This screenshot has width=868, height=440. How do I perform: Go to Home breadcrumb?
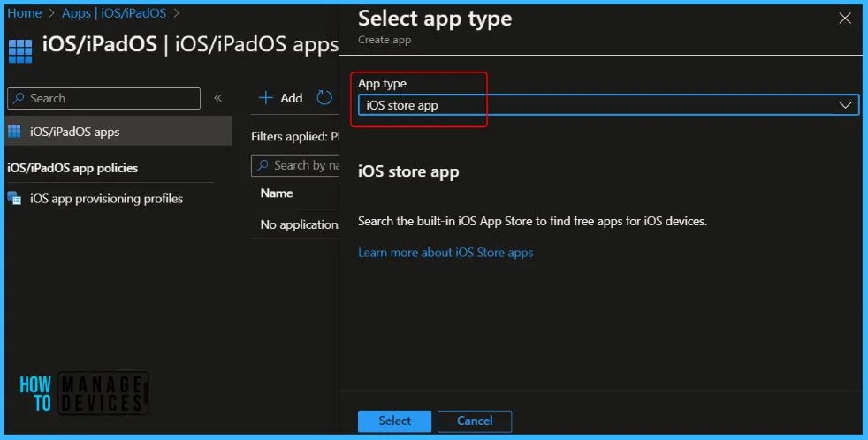coord(25,13)
